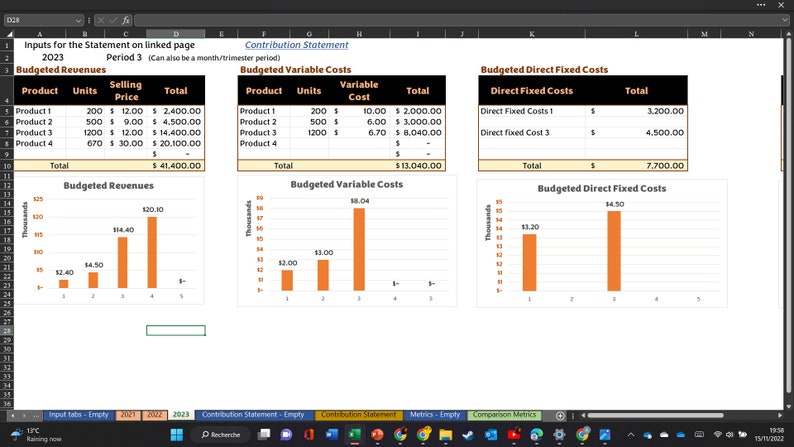Select the cell showing 7,700.00

coord(637,166)
